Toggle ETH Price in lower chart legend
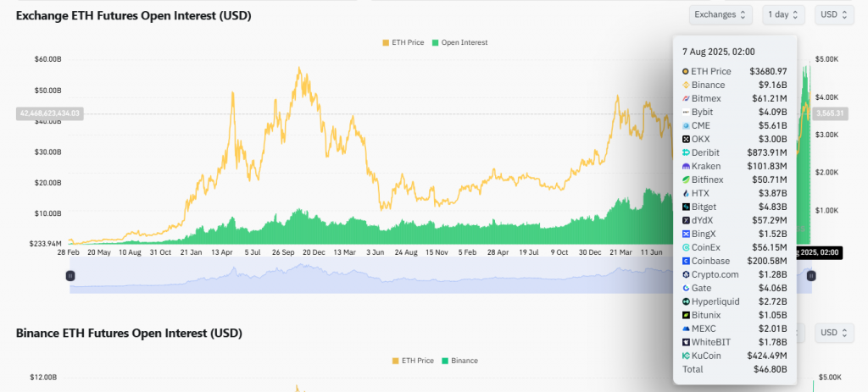The width and height of the screenshot is (868, 392). 413,361
